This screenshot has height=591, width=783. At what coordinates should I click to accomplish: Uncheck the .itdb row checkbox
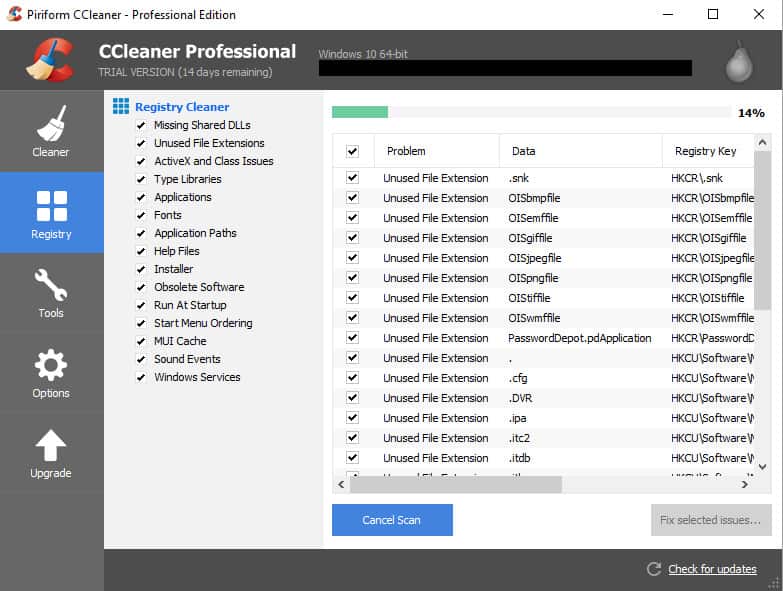pos(353,457)
